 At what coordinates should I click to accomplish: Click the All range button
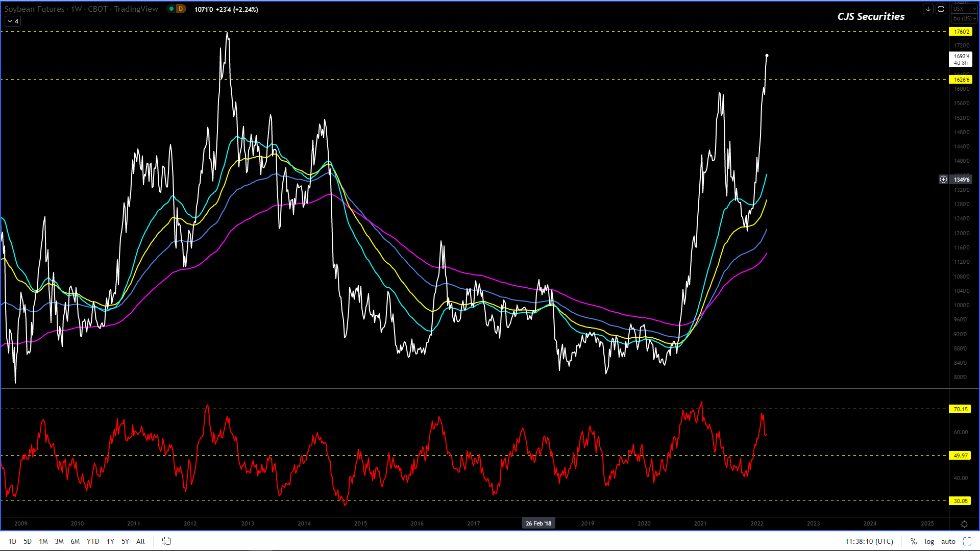(x=140, y=541)
